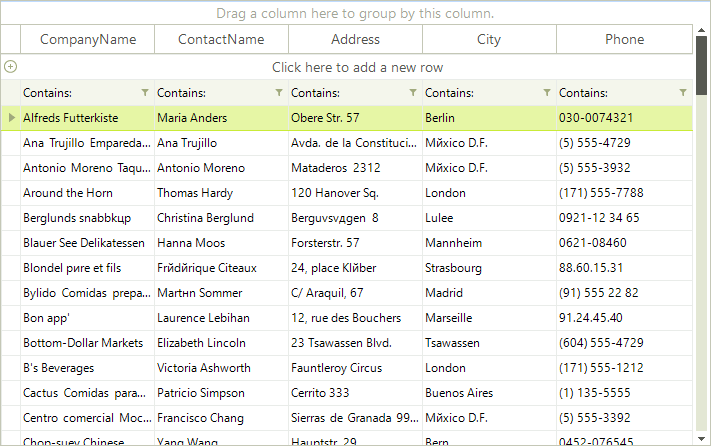Select the 0921-12 34 65 phone cell

point(624,218)
